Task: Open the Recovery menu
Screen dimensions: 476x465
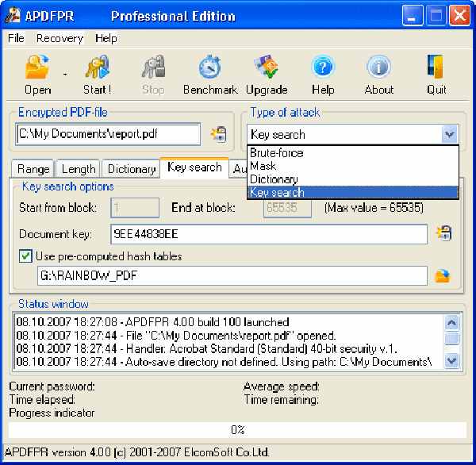Action: click(x=59, y=38)
